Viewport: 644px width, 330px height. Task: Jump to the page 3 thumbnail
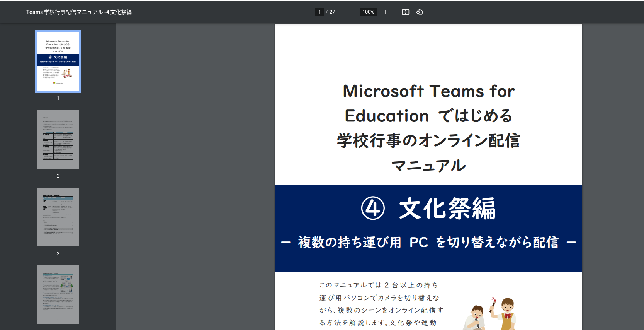coord(58,217)
